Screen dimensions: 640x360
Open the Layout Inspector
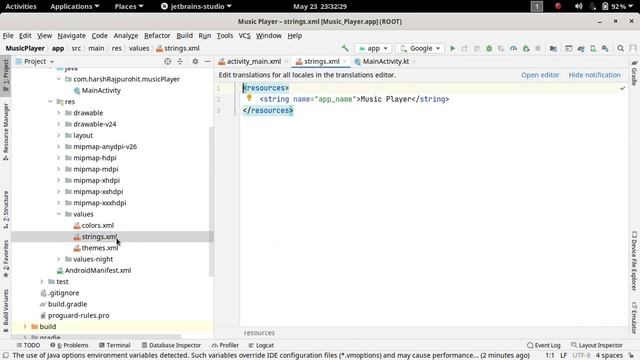point(596,345)
